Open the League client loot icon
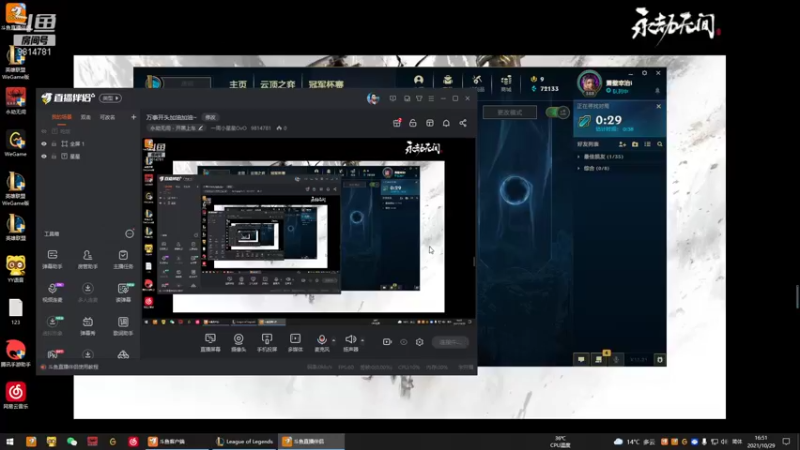The image size is (800, 450). tap(477, 80)
